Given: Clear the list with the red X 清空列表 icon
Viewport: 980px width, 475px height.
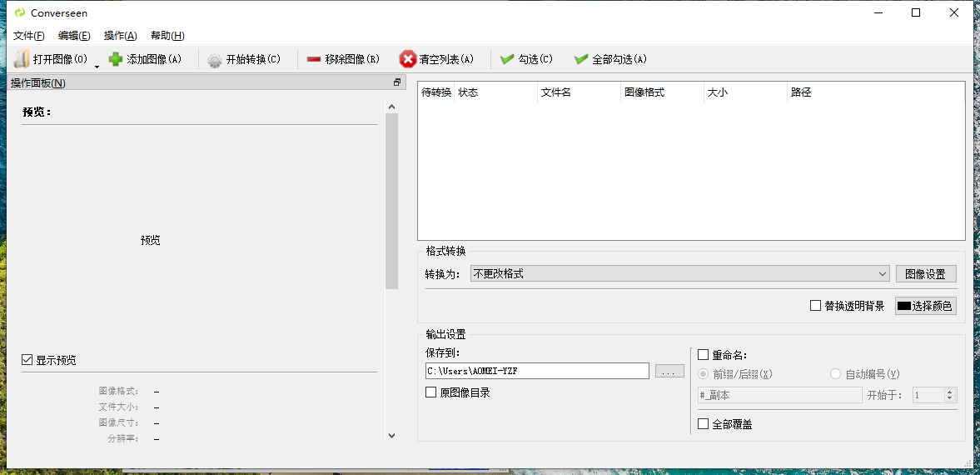Looking at the screenshot, I should (x=407, y=59).
